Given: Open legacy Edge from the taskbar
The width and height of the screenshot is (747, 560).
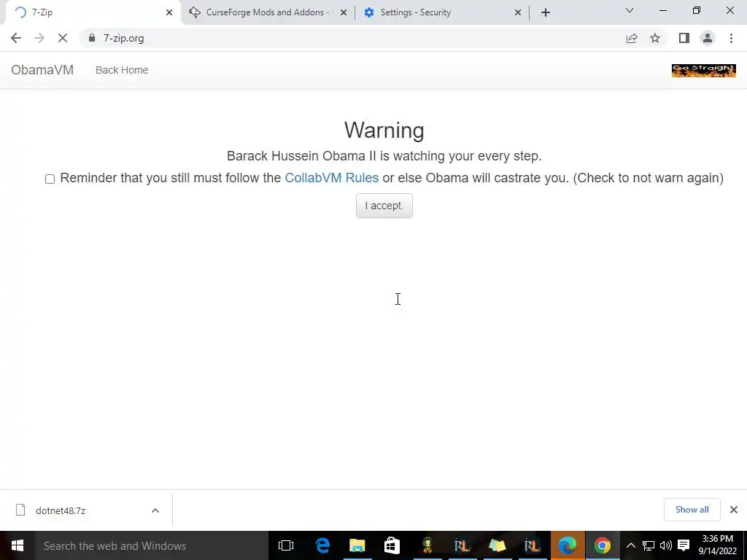Looking at the screenshot, I should click(x=322, y=545).
